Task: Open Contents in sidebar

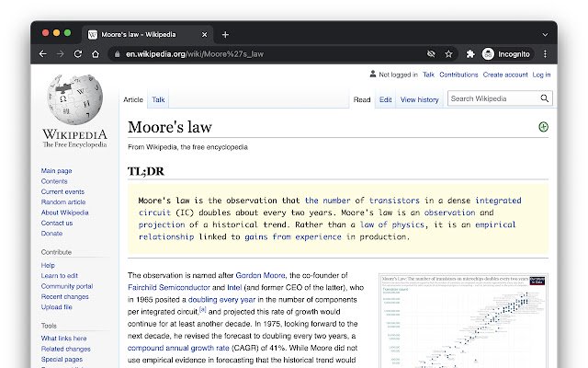Action: (x=54, y=181)
